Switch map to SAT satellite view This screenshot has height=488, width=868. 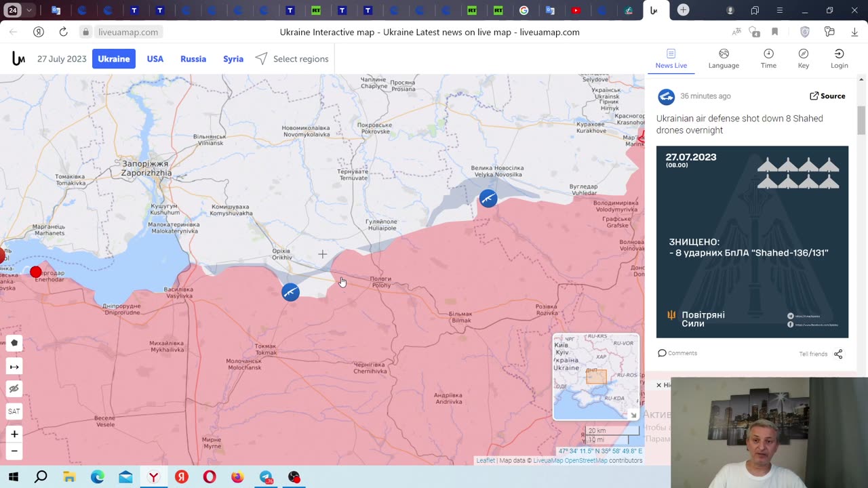coord(14,411)
